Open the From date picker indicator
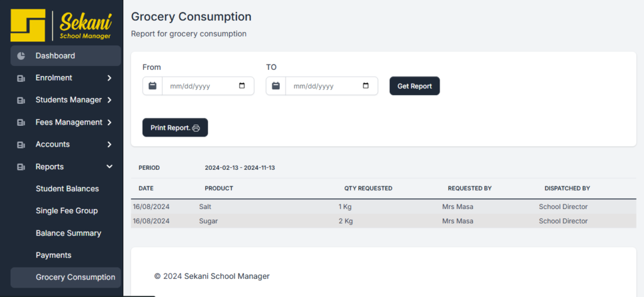Viewport: 644px width, 297px height. point(242,86)
